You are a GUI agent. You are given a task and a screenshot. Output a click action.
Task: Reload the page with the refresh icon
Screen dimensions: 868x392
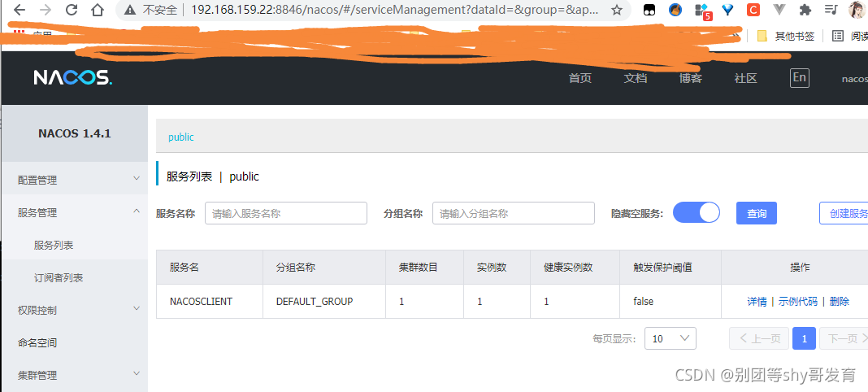pos(72,10)
